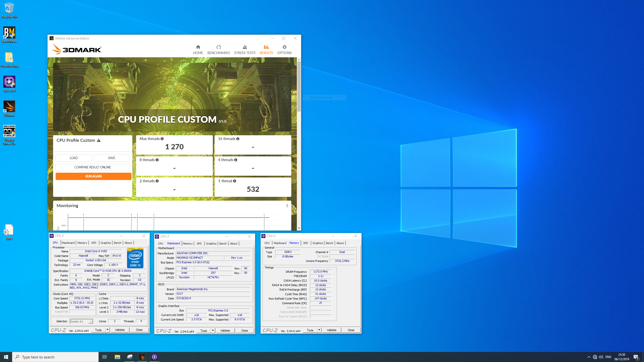Show hidden system tray icons
Screen dimensions: 644x362
(x=589, y=357)
